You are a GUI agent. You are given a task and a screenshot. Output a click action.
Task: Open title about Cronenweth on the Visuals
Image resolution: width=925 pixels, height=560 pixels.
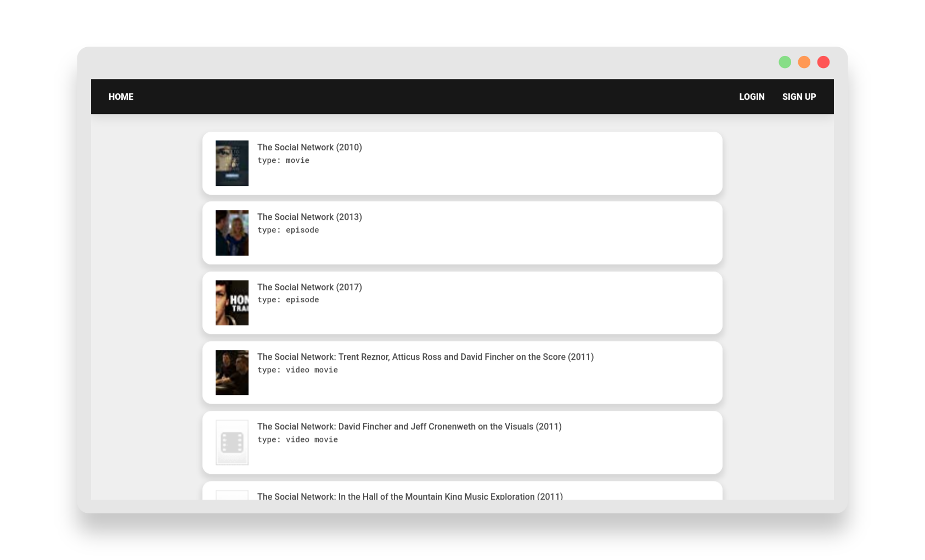[x=409, y=426]
